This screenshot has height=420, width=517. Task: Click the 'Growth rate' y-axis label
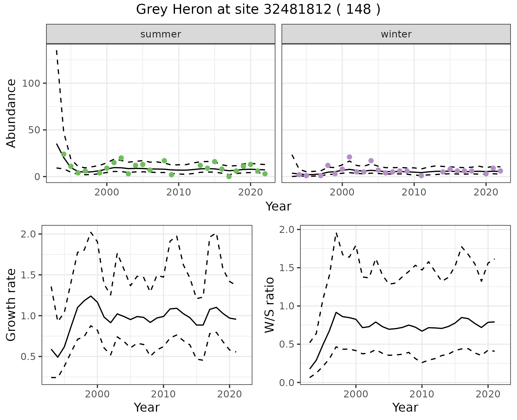coord(11,305)
